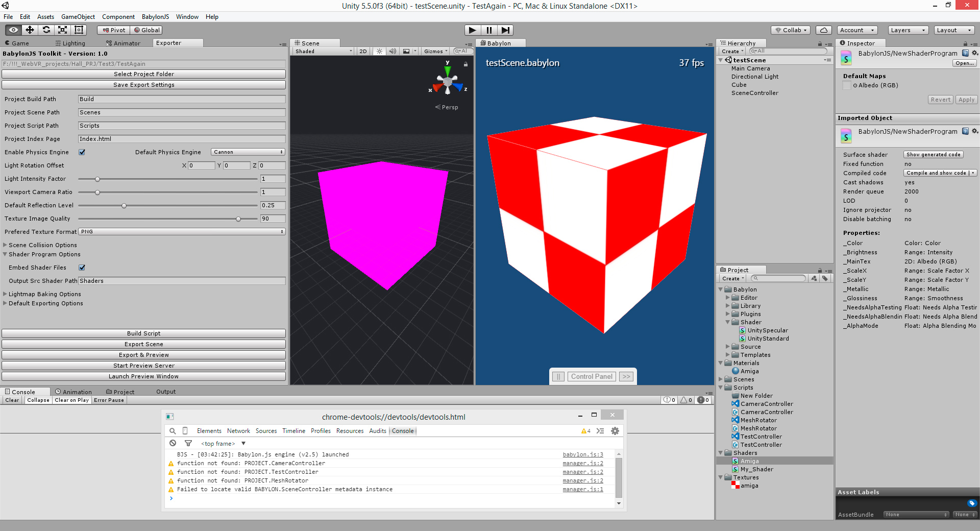The height and width of the screenshot is (531, 980).
Task: Open the Default Physics Engine Cannon dropdown
Action: 248,152
